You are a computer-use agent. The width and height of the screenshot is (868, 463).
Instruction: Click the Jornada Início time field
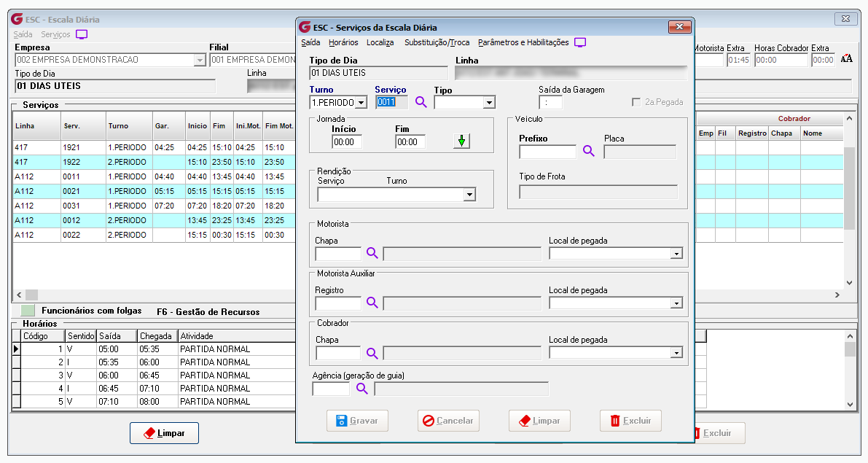pos(347,142)
